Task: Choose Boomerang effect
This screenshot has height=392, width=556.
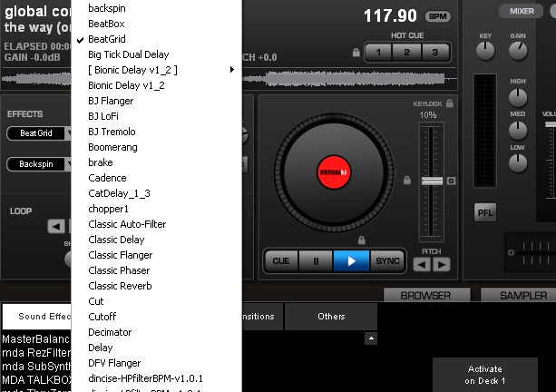Action: tap(156, 147)
